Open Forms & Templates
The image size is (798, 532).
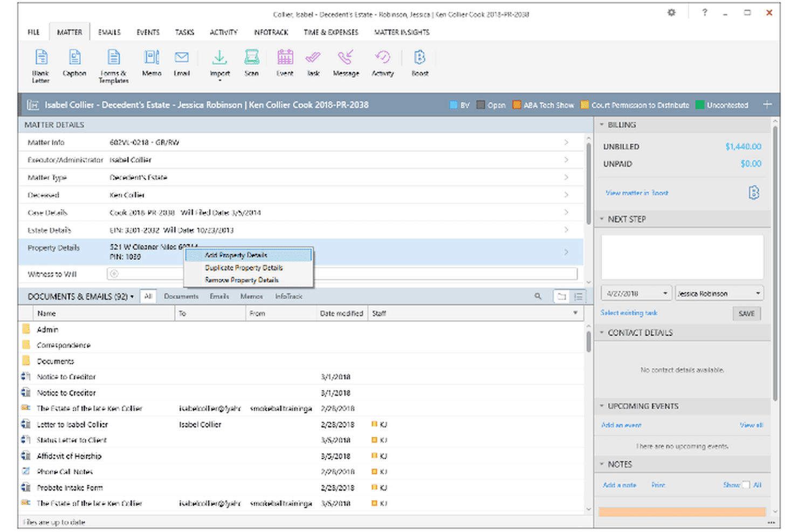click(114, 65)
